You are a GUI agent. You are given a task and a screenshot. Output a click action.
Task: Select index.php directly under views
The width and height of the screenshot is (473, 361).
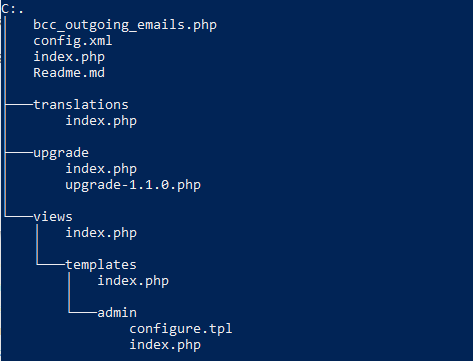(101, 233)
